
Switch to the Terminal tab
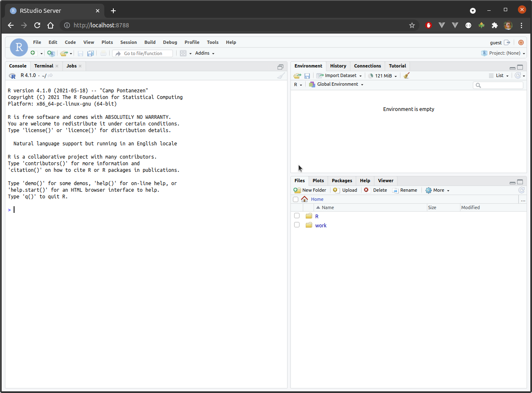pyautogui.click(x=43, y=66)
